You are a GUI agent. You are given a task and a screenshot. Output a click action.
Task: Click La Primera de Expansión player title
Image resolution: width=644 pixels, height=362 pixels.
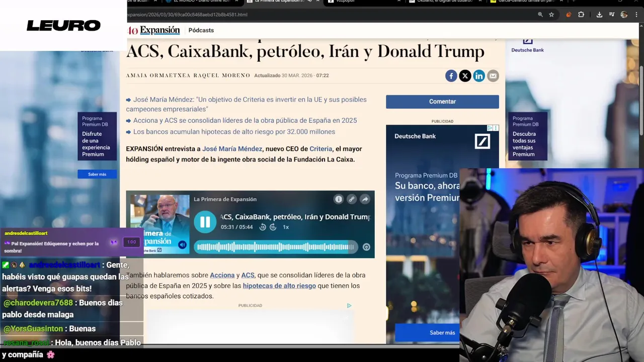[x=225, y=199]
